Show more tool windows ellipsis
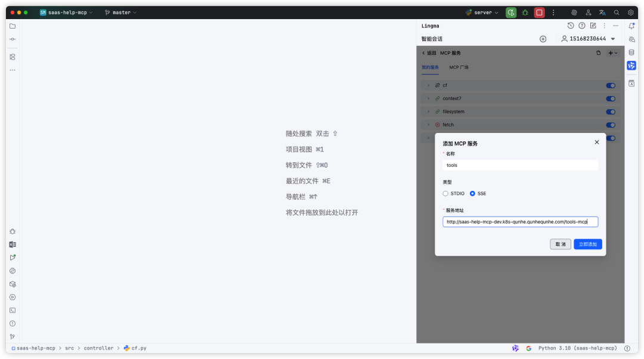The width and height of the screenshot is (644, 359). point(13,70)
